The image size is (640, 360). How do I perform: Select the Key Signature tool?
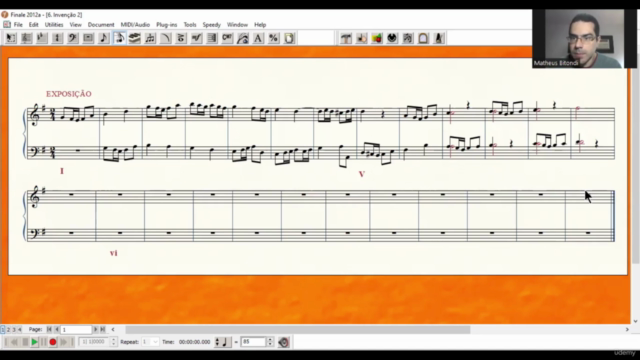click(x=42, y=38)
